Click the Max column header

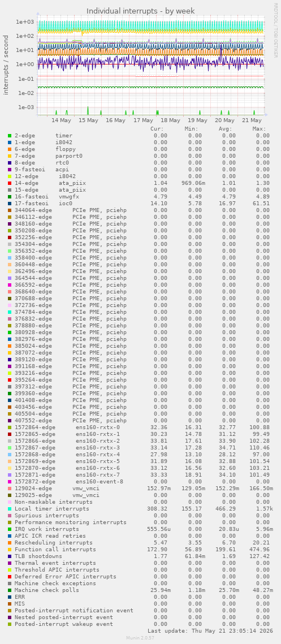pyautogui.click(x=260, y=128)
